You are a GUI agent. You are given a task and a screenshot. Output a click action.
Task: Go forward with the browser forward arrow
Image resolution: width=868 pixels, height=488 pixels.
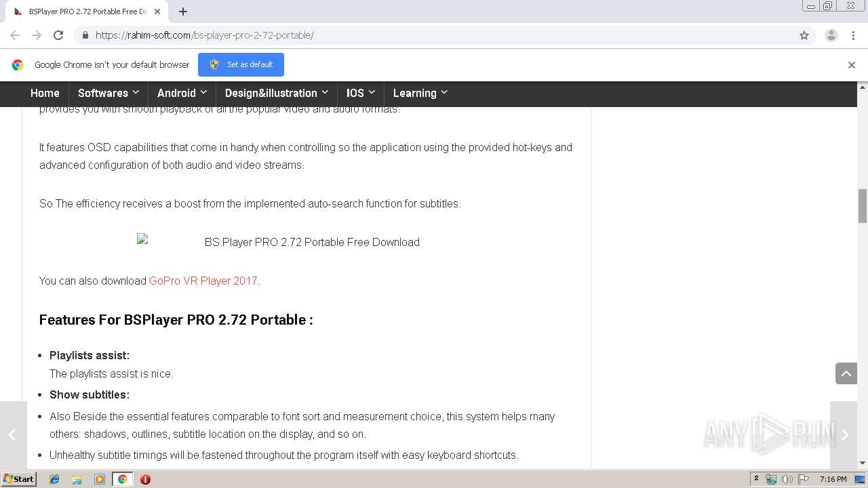click(37, 35)
